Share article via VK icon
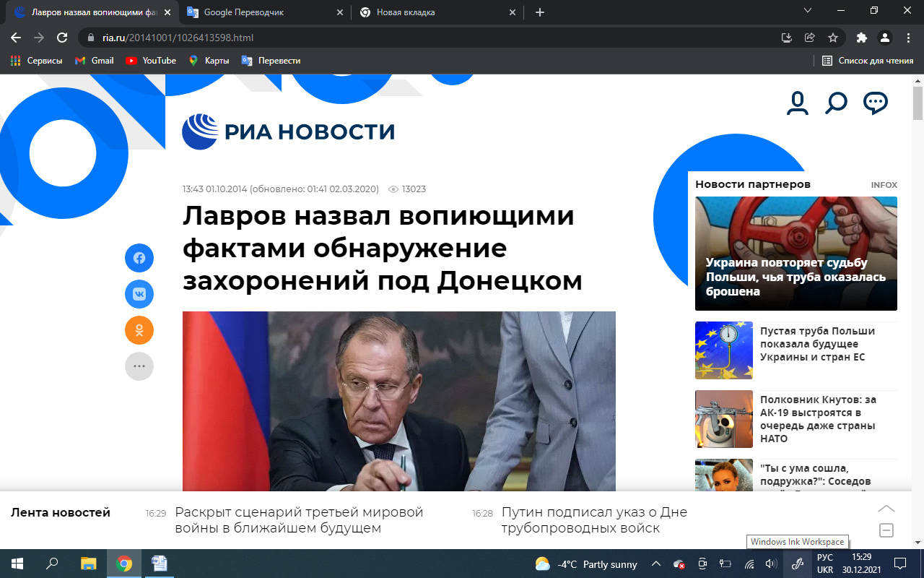 (139, 294)
